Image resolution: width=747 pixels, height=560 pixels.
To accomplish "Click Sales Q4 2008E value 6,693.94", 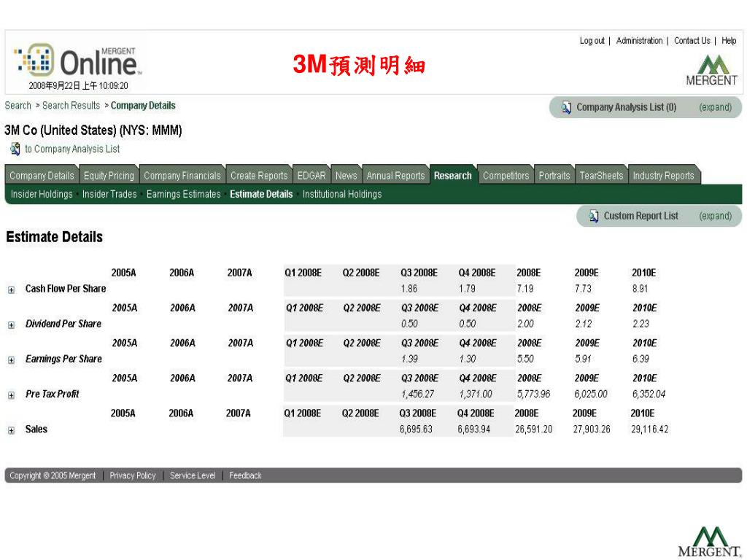I will click(474, 429).
